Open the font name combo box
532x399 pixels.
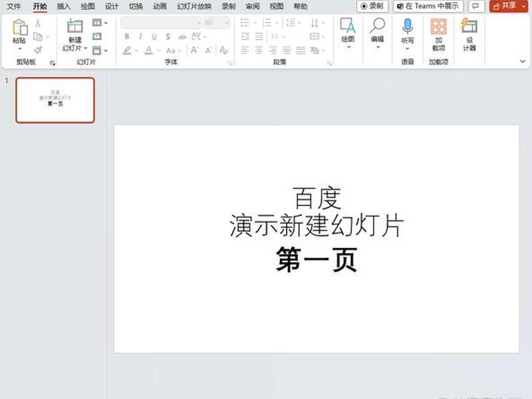pos(162,23)
